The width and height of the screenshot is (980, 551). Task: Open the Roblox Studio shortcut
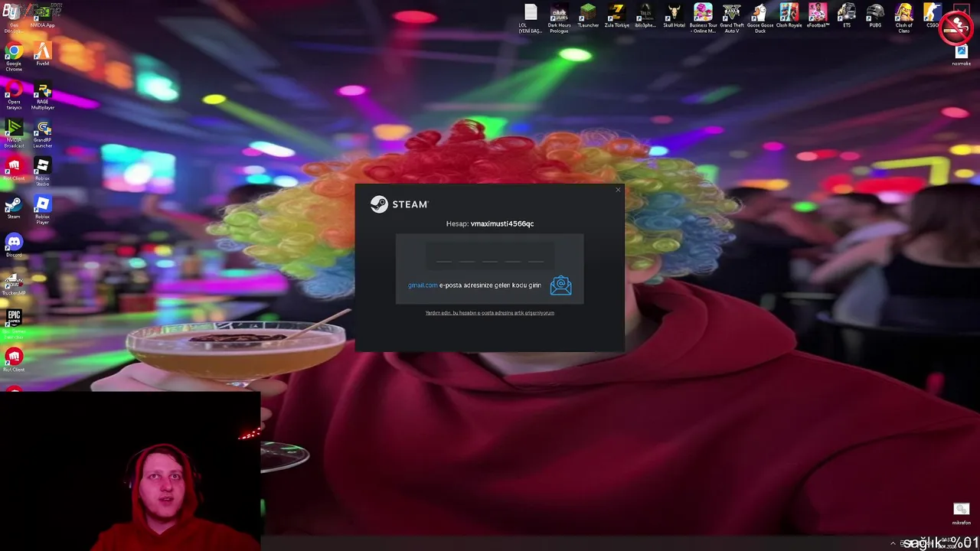43,172
